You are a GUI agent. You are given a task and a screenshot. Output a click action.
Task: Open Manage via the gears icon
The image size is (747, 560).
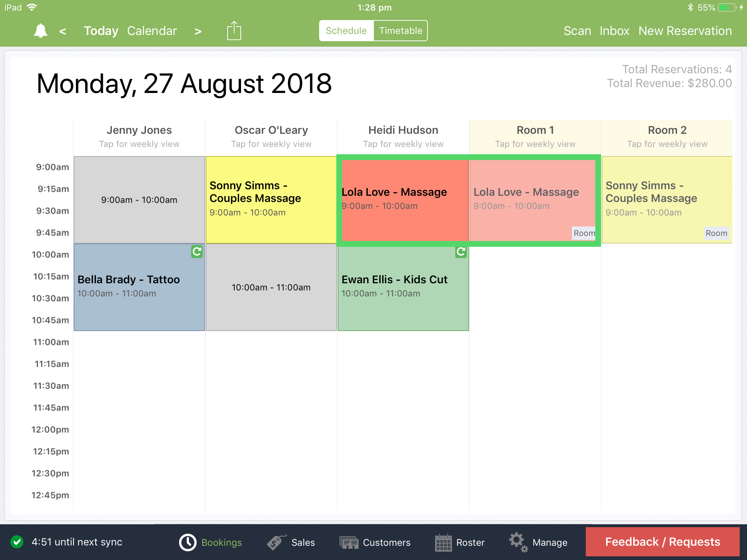click(518, 542)
